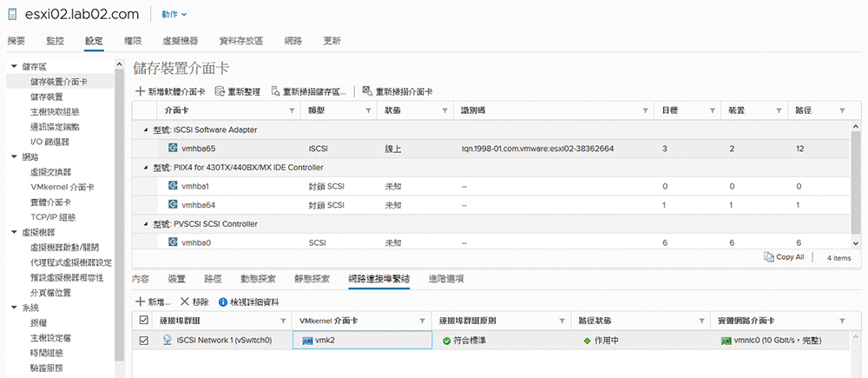Open the 路徑 tab in adapter details
The height and width of the screenshot is (378, 868).
213,279
